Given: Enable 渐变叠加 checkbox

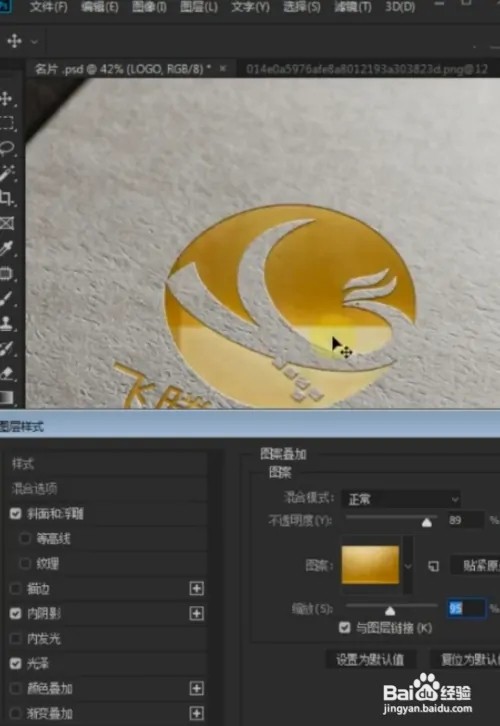Looking at the screenshot, I should click(x=16, y=713).
